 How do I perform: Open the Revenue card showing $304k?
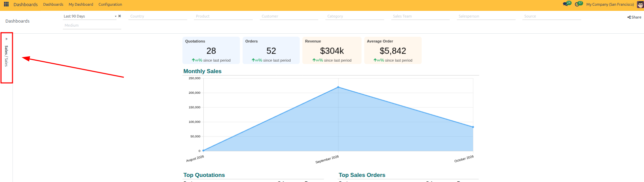coord(332,50)
